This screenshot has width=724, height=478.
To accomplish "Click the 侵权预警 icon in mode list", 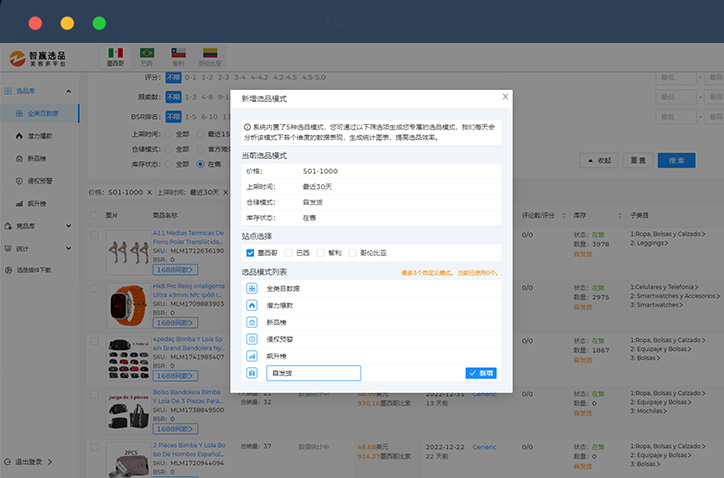I will 252,339.
